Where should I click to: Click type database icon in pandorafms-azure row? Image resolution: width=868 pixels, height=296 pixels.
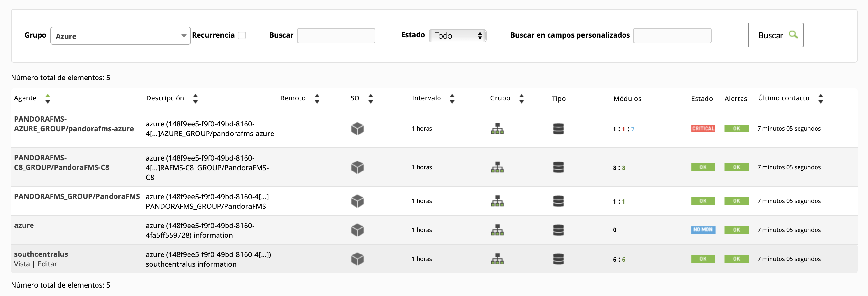tap(558, 128)
